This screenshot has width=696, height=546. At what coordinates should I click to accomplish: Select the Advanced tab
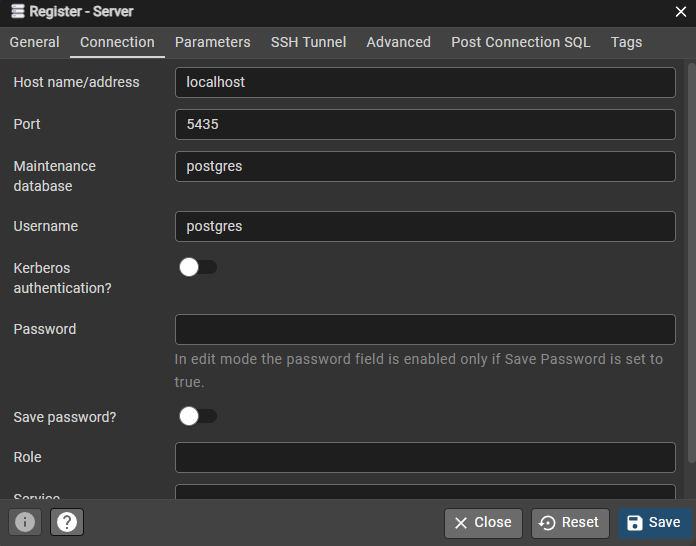(x=399, y=42)
